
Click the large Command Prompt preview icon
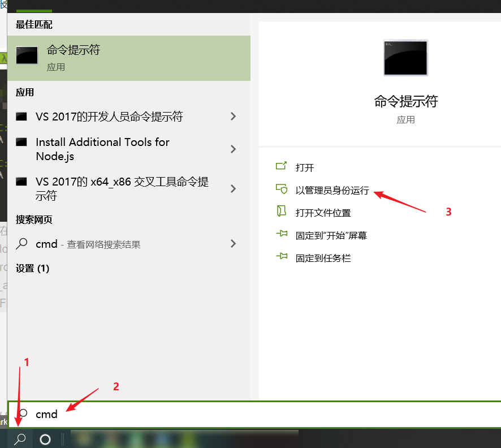pyautogui.click(x=405, y=57)
